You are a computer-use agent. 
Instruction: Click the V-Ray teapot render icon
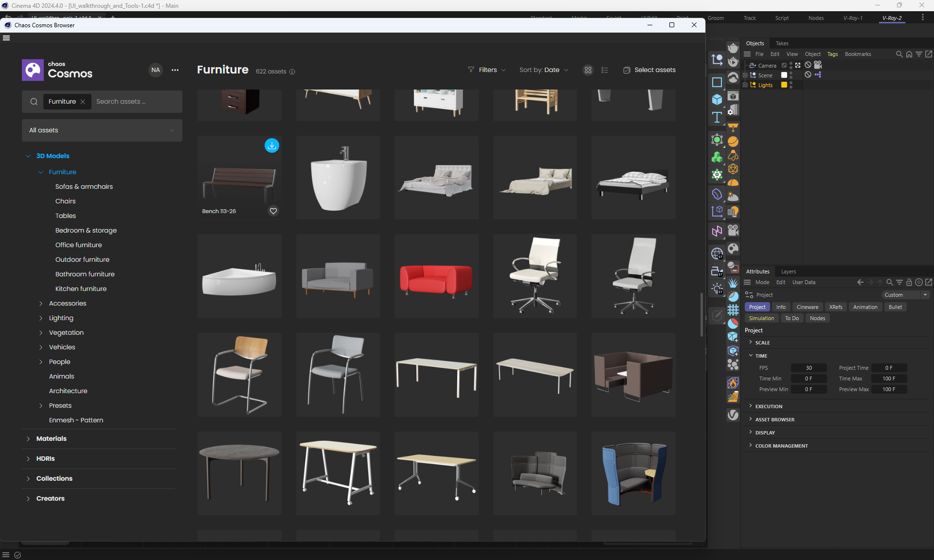733,48
